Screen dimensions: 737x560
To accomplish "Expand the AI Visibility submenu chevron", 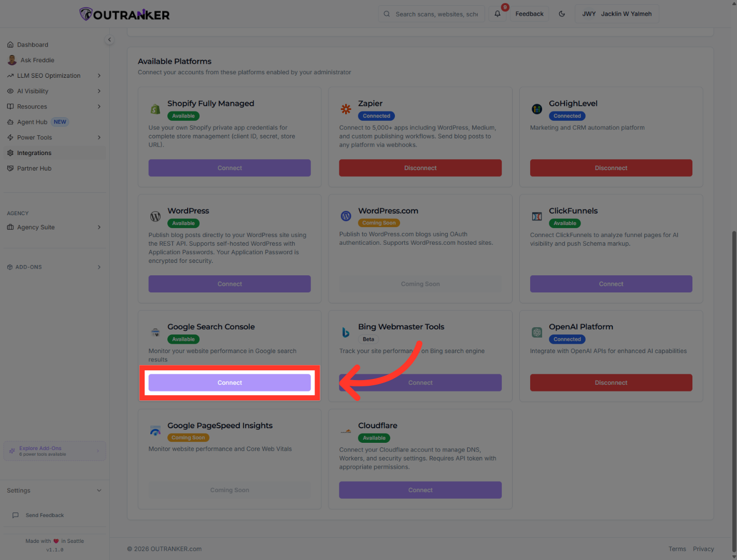I will coord(99,91).
